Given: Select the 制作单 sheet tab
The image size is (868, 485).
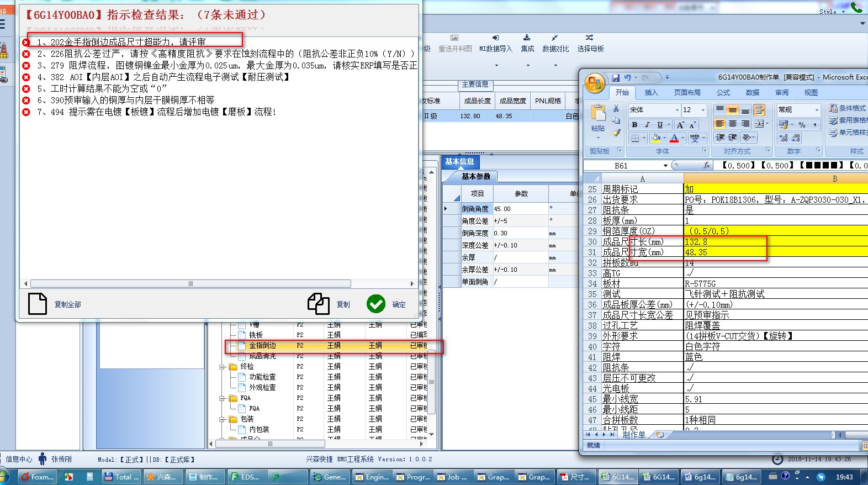Looking at the screenshot, I should (634, 435).
